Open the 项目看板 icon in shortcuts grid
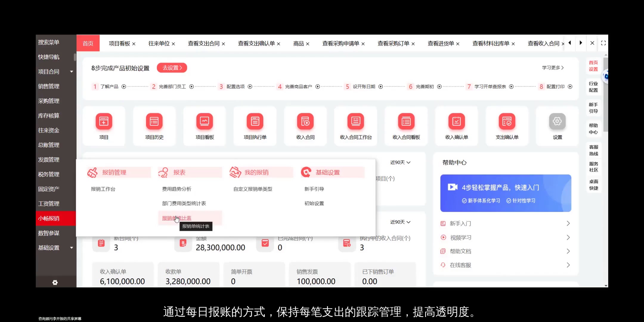Viewport: 644px width, 322px height. (204, 126)
